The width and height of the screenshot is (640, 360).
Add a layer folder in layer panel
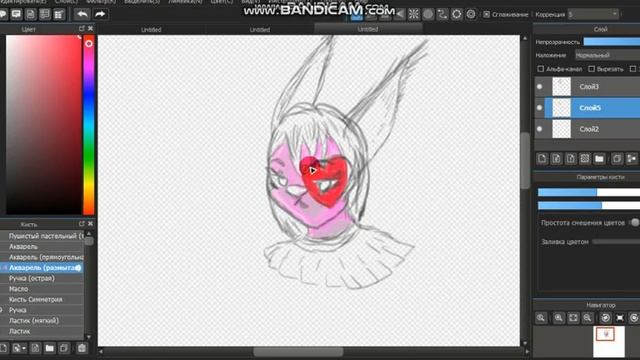click(x=599, y=158)
